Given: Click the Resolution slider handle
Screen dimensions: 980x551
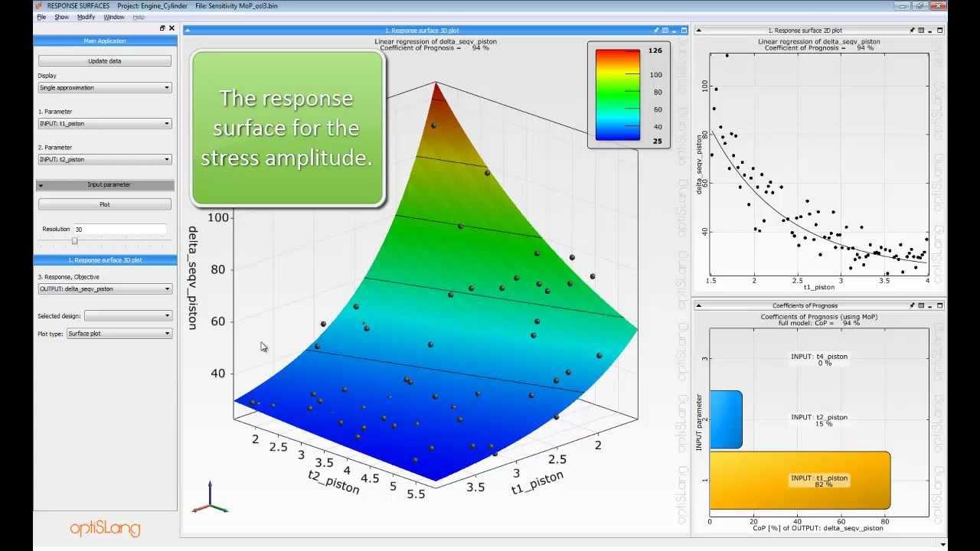Looking at the screenshot, I should point(74,241).
